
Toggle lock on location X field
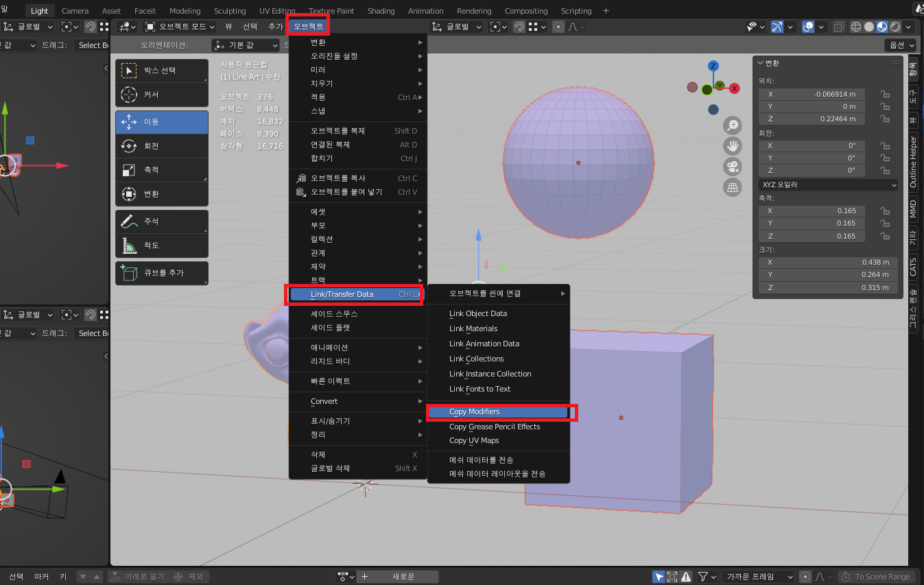[886, 94]
